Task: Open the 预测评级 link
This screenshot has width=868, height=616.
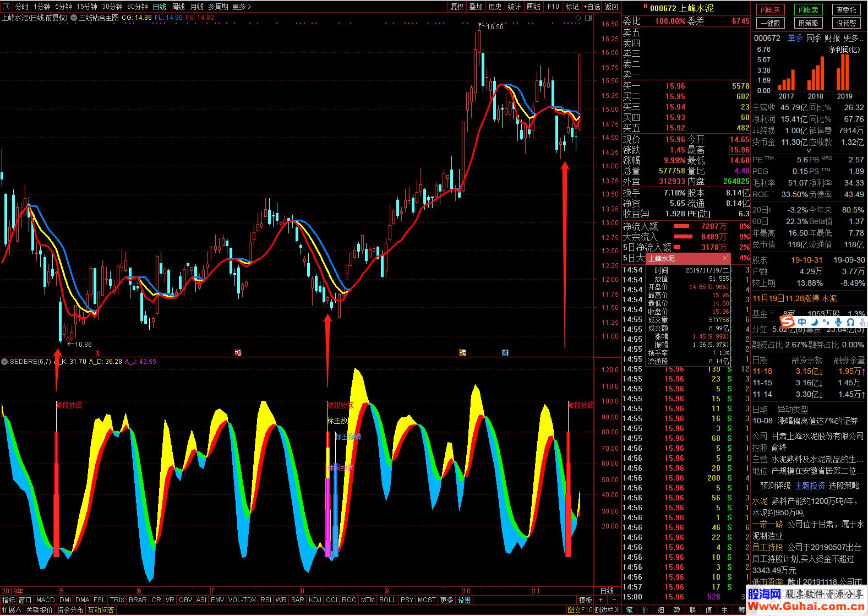Action: (776, 486)
